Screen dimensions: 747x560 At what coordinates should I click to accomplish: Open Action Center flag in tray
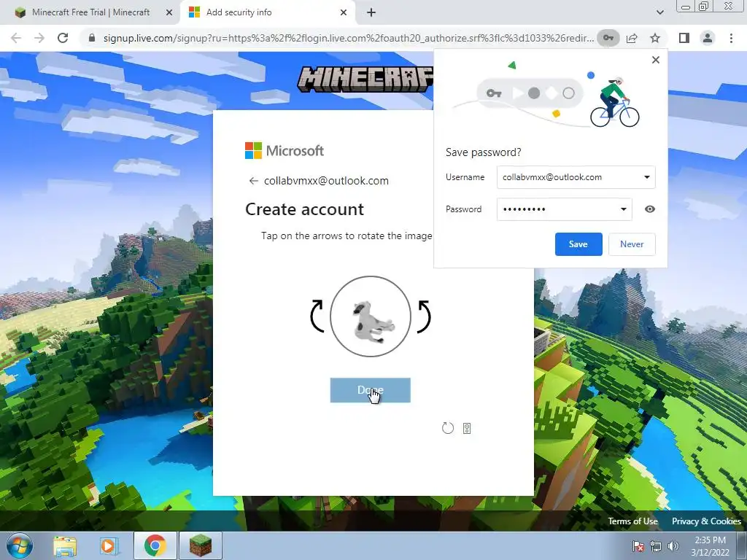[x=638, y=546]
